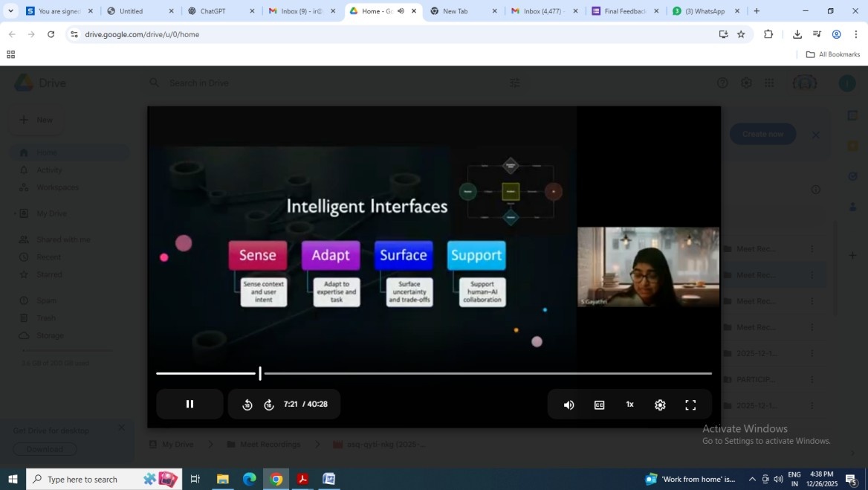
Task: Open playback speed 1x menu
Action: (x=629, y=404)
